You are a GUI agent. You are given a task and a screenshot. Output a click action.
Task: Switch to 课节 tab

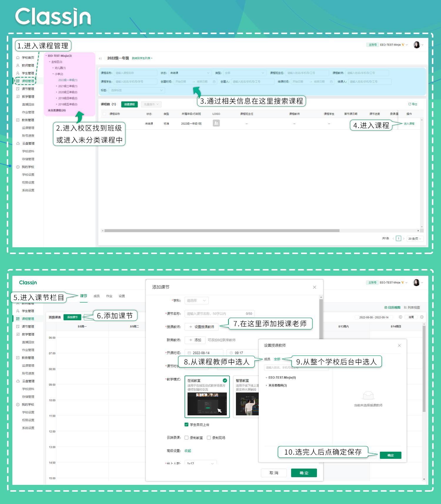(x=84, y=296)
